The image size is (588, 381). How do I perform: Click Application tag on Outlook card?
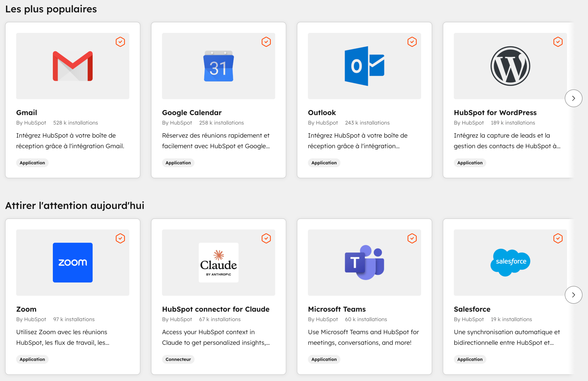point(324,163)
